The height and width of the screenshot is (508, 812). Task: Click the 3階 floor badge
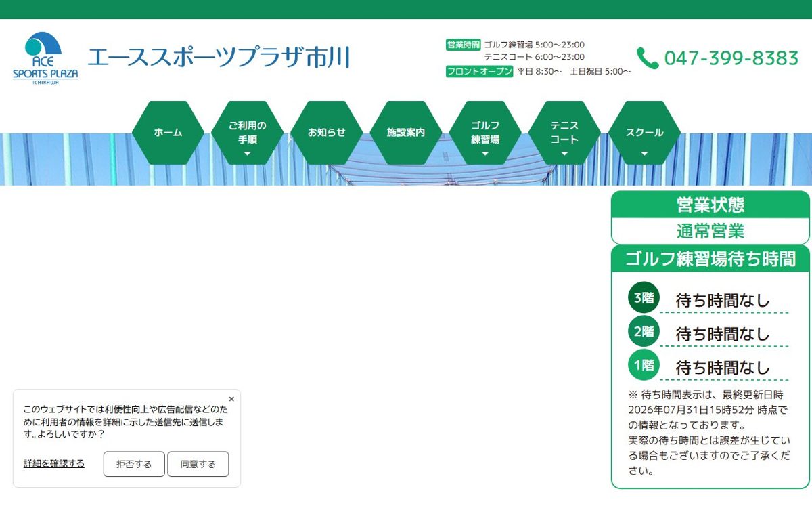click(x=644, y=297)
